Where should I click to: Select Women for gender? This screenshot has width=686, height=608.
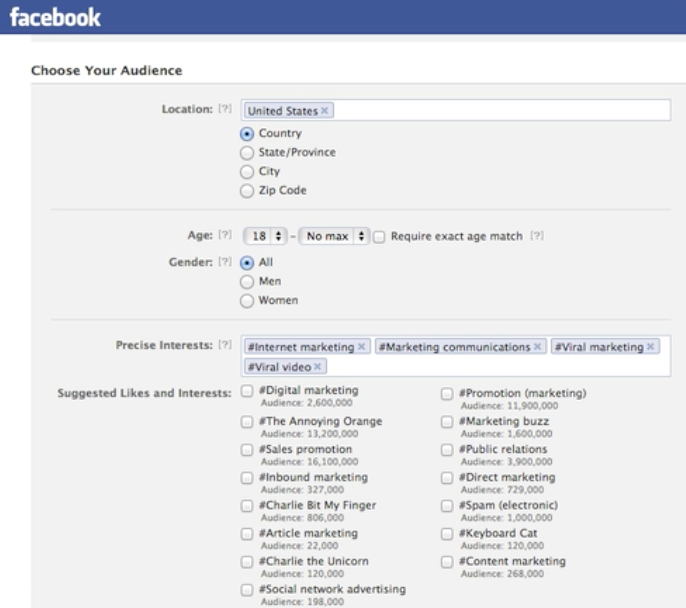click(x=247, y=301)
